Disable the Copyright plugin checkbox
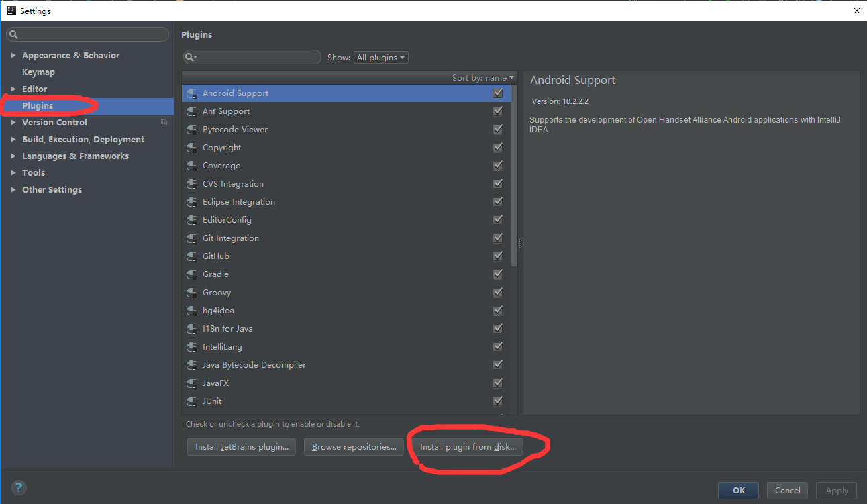The height and width of the screenshot is (504, 867). [498, 148]
